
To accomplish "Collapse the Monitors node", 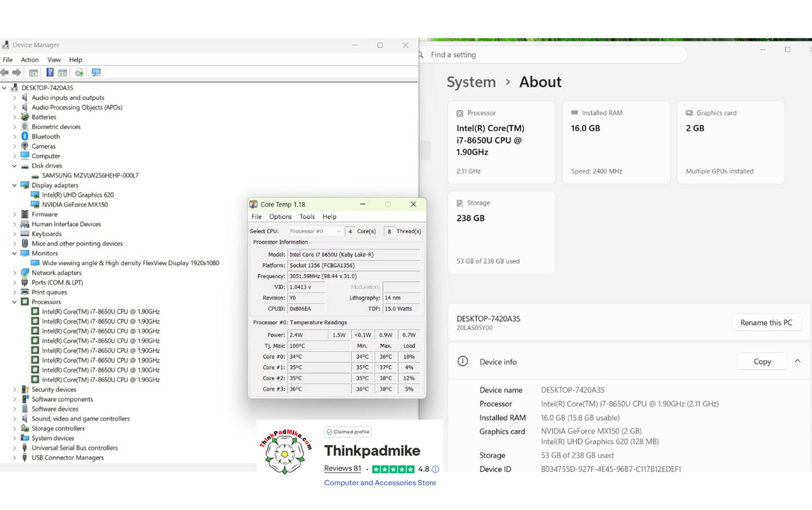I will 15,253.
